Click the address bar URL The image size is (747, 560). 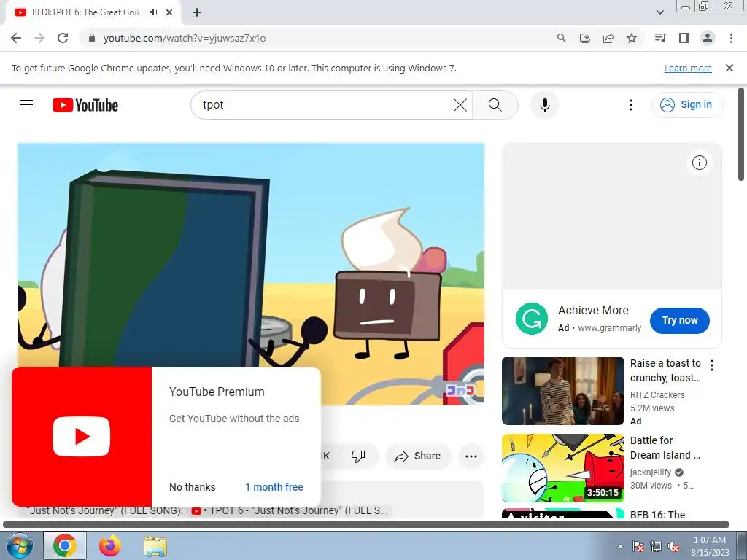tap(185, 38)
